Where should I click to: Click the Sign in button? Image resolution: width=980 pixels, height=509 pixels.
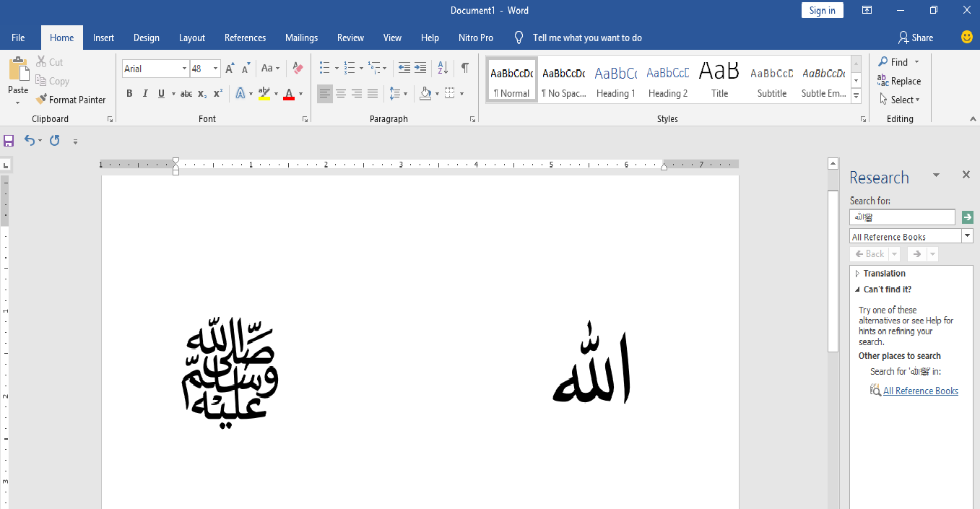tap(822, 10)
